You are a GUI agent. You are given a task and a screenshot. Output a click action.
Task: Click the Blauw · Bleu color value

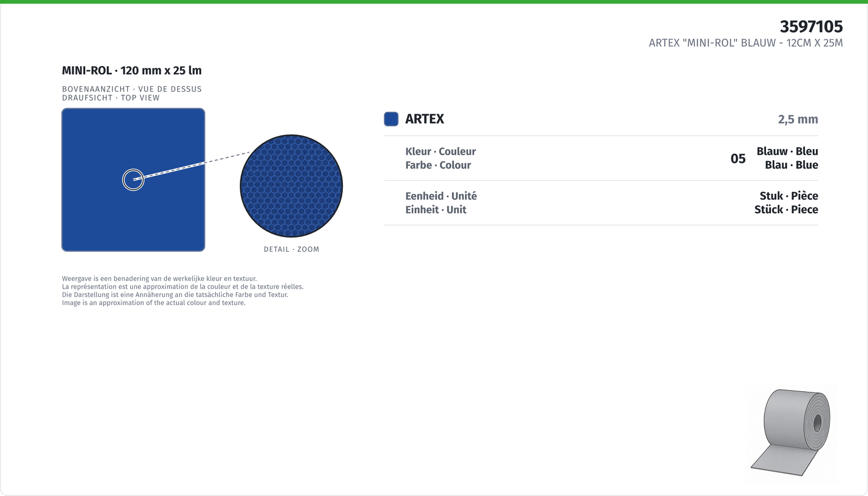pos(787,151)
